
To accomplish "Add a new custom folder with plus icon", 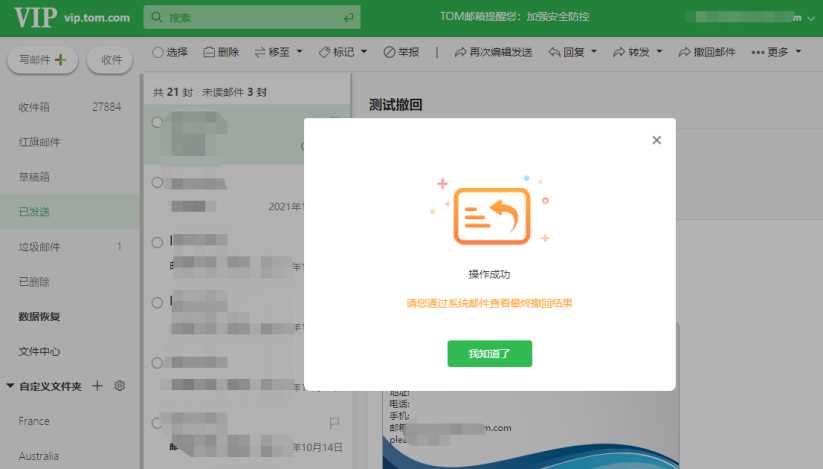I will pyautogui.click(x=97, y=386).
